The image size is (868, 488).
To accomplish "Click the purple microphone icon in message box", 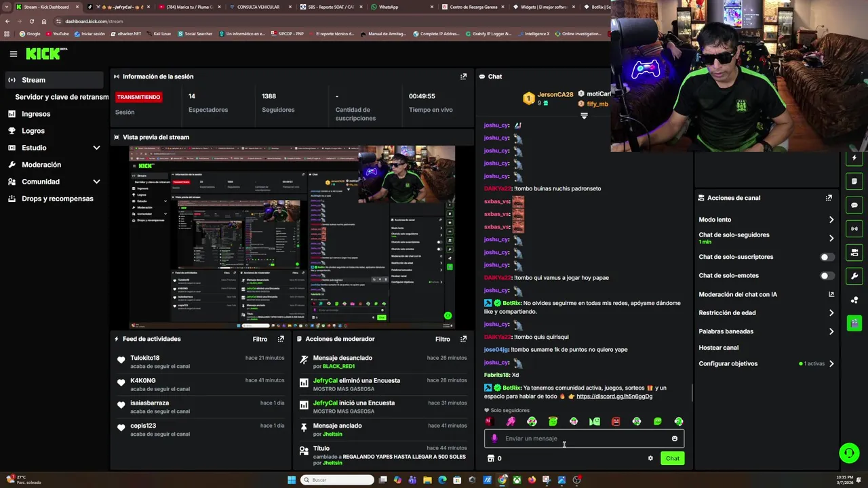I will tap(494, 439).
